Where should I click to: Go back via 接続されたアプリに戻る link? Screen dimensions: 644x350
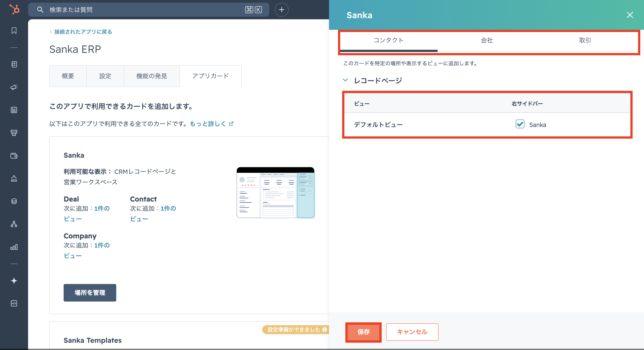83,32
